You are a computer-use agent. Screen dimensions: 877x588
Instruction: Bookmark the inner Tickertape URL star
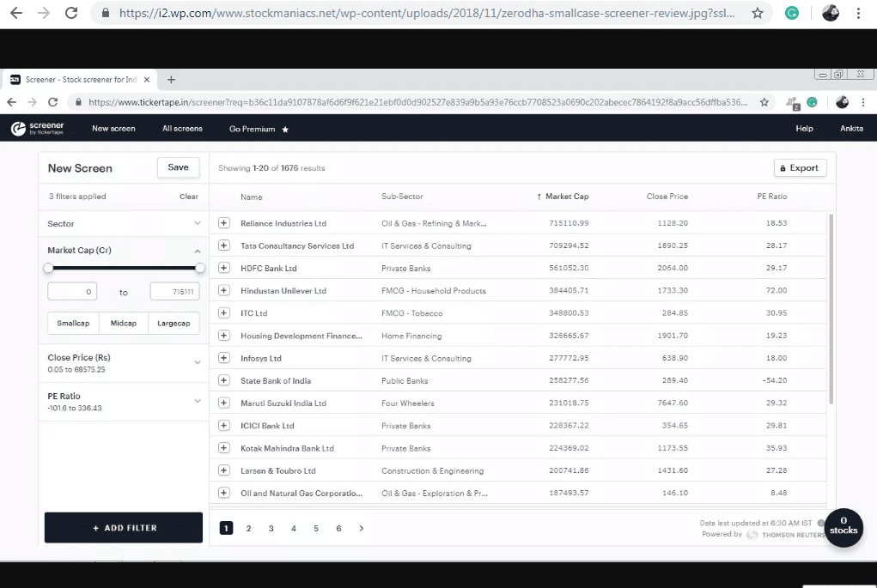click(x=764, y=102)
